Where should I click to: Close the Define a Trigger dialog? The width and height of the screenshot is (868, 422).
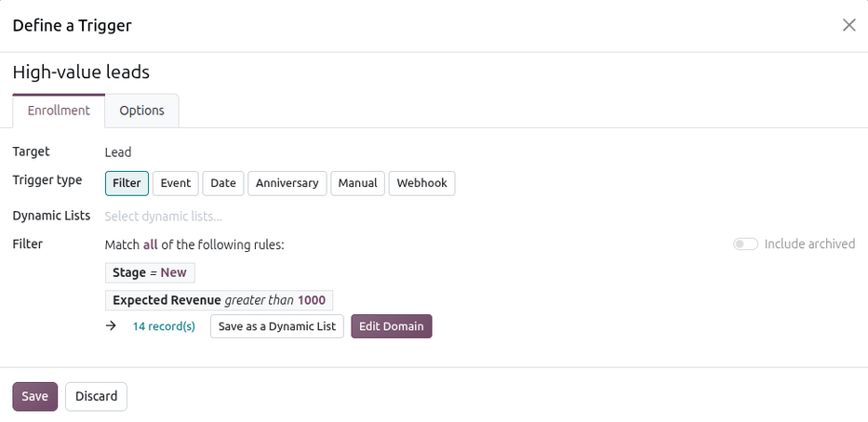point(848,25)
